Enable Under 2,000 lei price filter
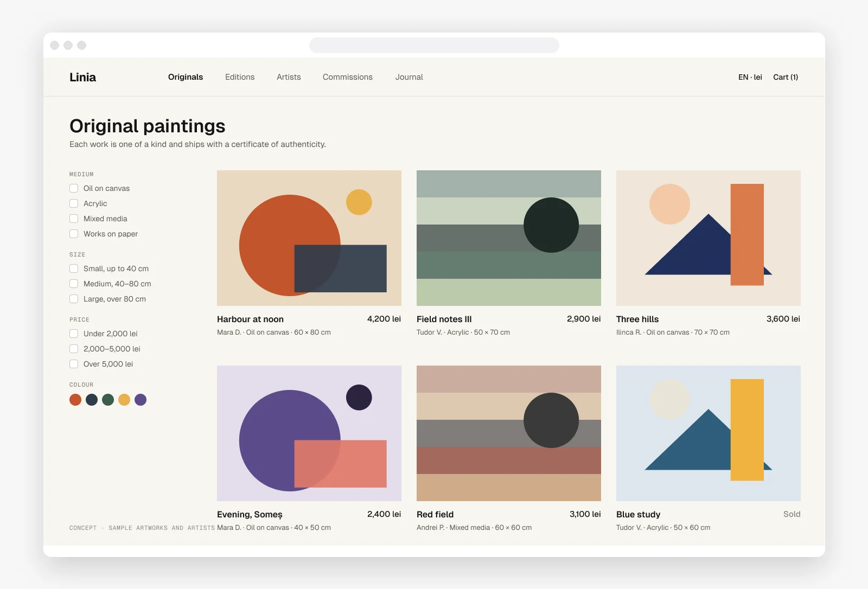Image resolution: width=868 pixels, height=589 pixels. tap(74, 334)
